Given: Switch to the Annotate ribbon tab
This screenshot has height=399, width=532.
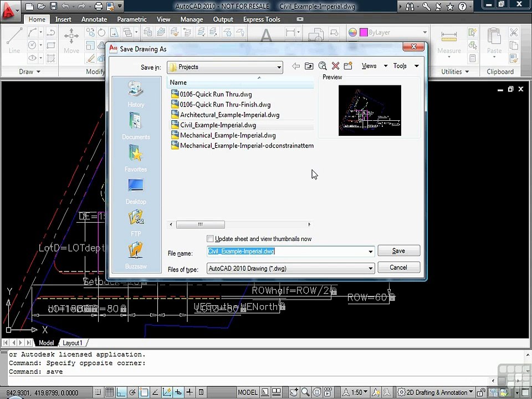Looking at the screenshot, I should (x=94, y=19).
